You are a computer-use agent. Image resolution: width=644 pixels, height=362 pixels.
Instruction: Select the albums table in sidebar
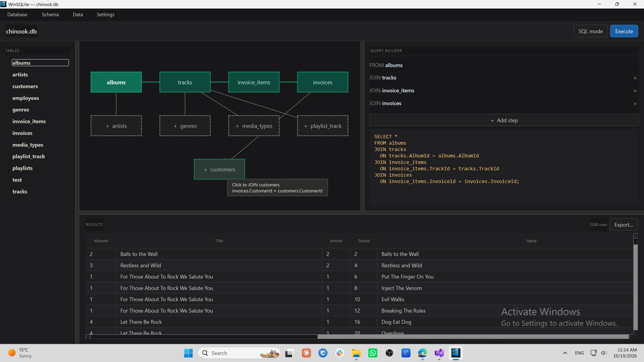tap(40, 63)
